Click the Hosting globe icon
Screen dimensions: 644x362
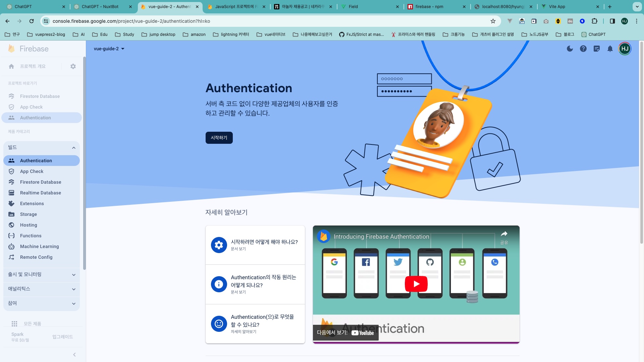11,225
